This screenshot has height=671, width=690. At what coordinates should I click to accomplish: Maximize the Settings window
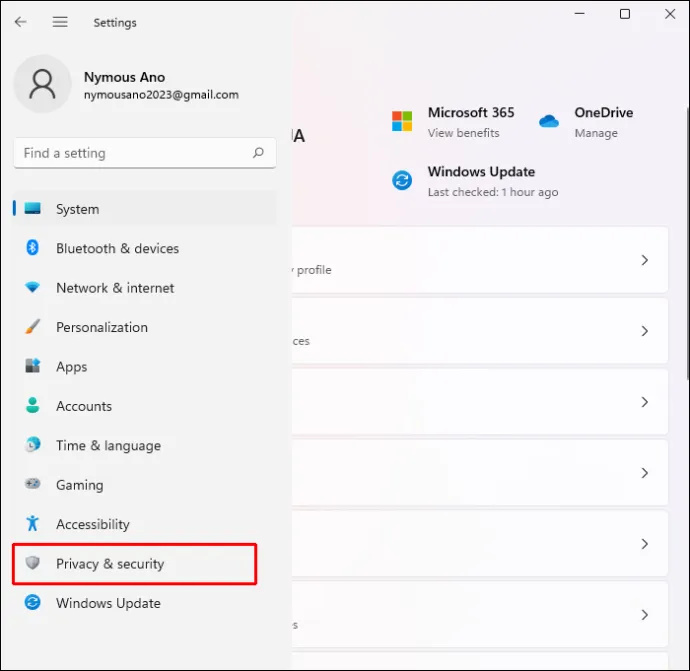pos(625,14)
